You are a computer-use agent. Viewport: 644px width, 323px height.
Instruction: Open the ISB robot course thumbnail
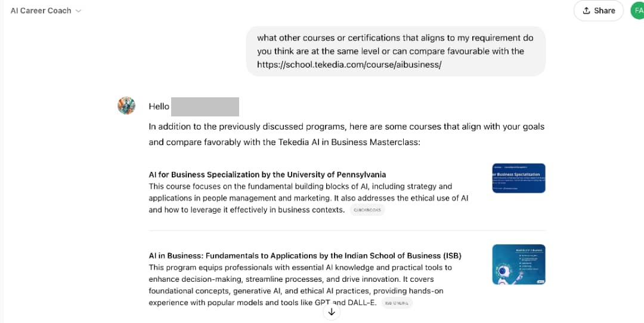coord(518,264)
